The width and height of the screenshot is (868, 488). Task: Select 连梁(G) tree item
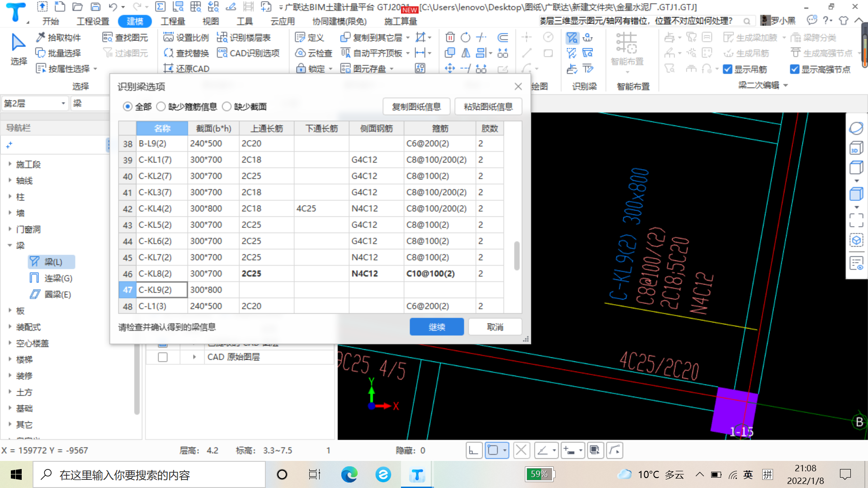click(51, 278)
